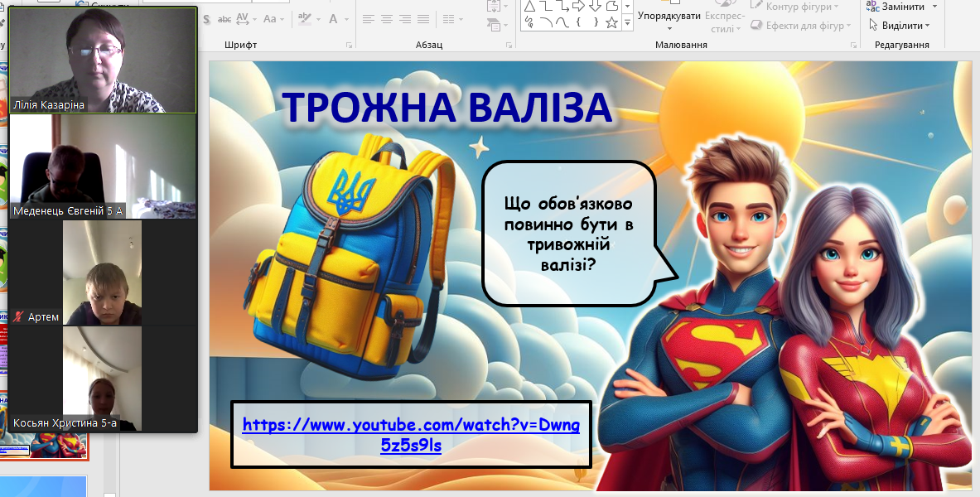Expand columns dropdown arrow
This screenshot has height=497, width=980.
[x=460, y=19]
